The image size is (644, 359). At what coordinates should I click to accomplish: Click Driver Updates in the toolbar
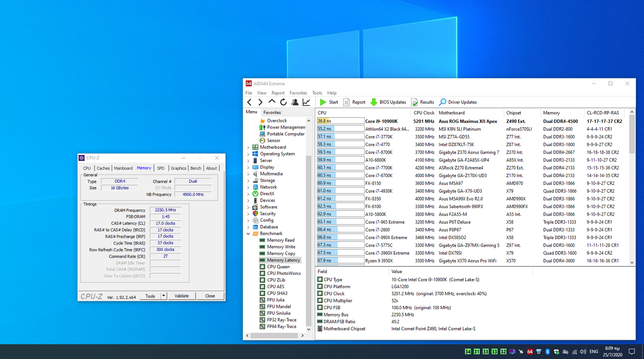[x=458, y=102]
